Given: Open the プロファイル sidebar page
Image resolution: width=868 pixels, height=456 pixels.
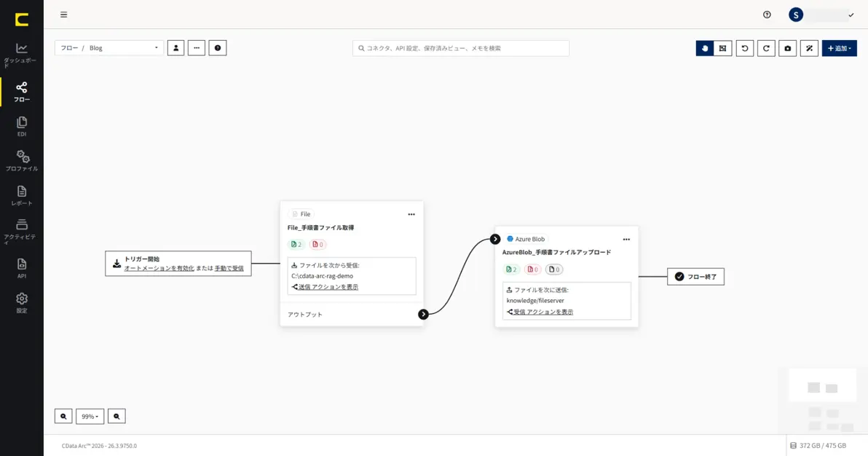Looking at the screenshot, I should [x=22, y=161].
